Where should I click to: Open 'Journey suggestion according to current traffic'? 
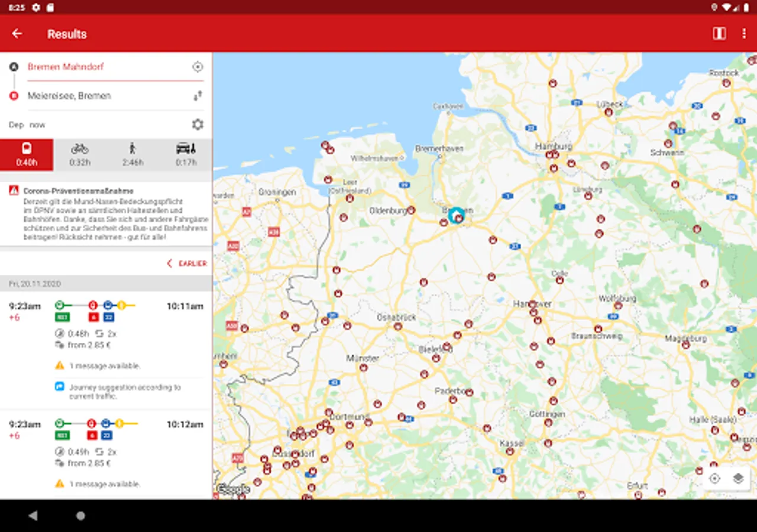125,392
